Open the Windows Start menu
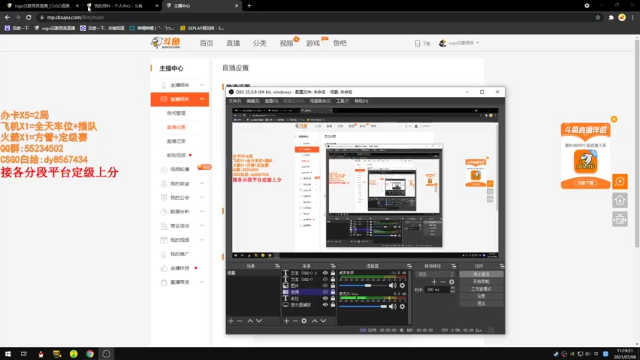Screen dimensions: 640x360 point(8,354)
